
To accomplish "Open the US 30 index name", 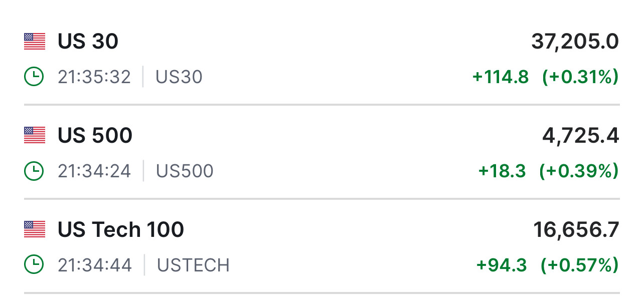I will coord(88,42).
